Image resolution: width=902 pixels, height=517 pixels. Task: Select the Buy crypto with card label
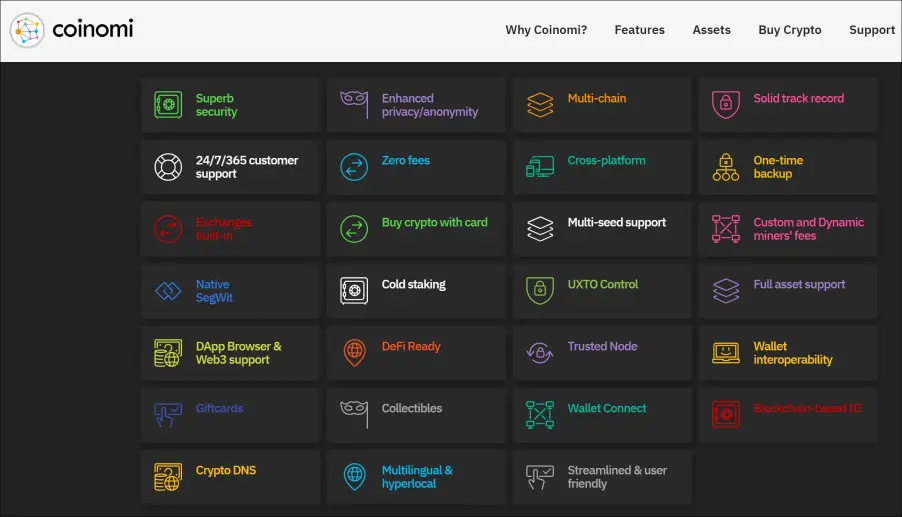(434, 223)
